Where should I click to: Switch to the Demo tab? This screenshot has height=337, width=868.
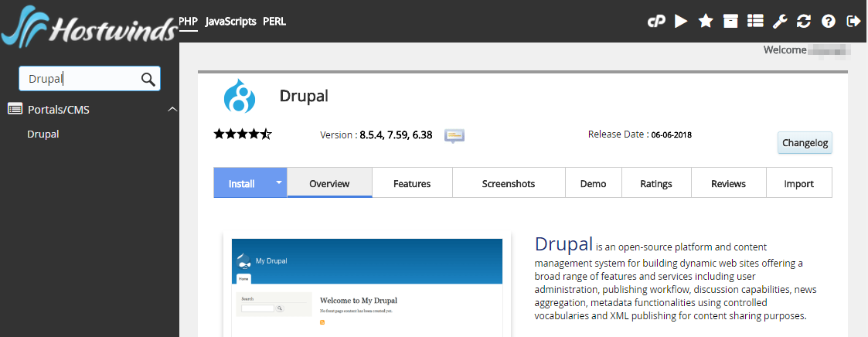pyautogui.click(x=594, y=183)
